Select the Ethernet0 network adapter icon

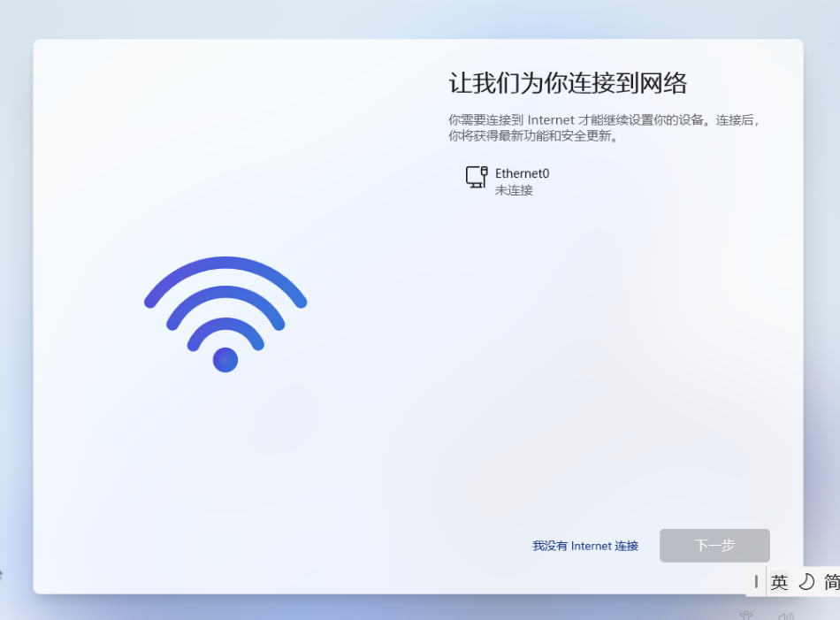(477, 178)
